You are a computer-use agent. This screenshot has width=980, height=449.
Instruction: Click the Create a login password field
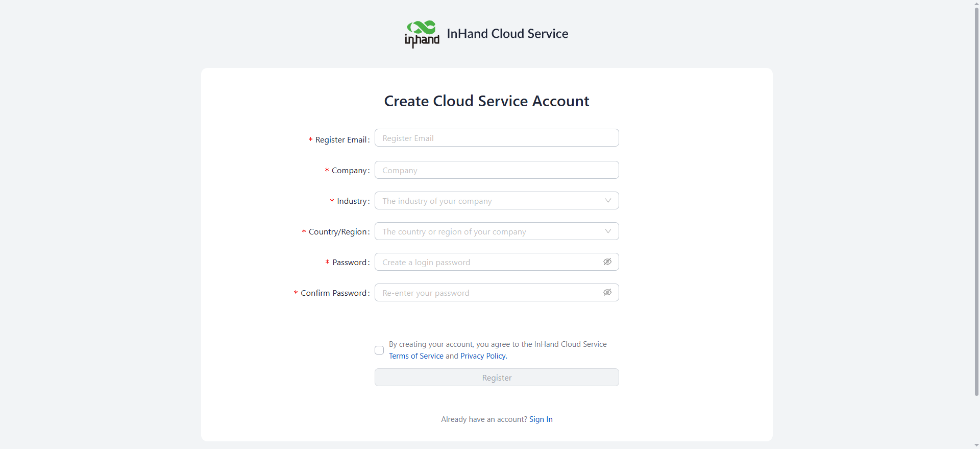coord(497,262)
